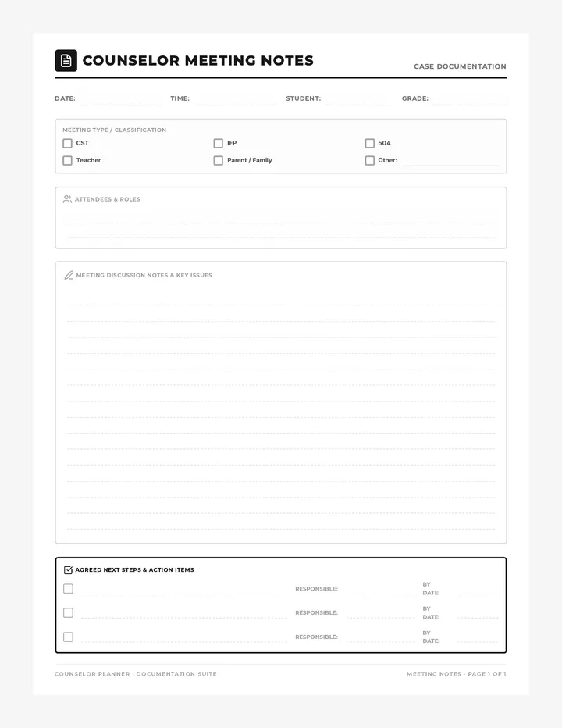The image size is (562, 728).
Task: Check the Parent / Family box
Action: click(x=218, y=160)
